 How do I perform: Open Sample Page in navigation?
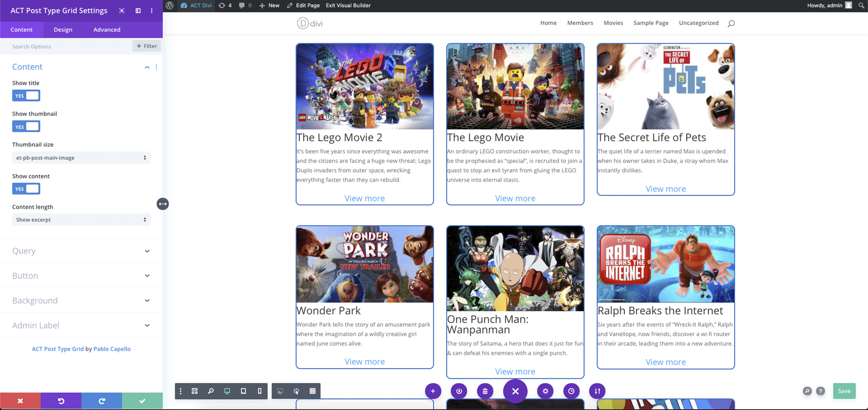coord(651,23)
